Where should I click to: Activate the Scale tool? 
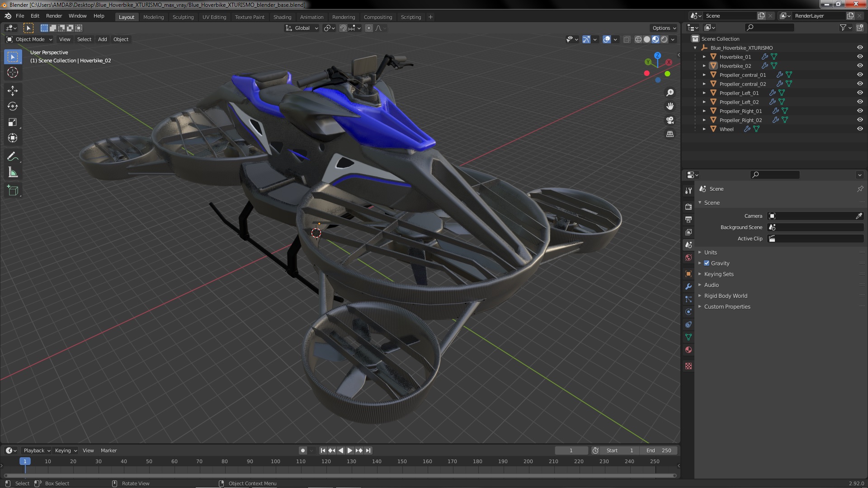(13, 122)
